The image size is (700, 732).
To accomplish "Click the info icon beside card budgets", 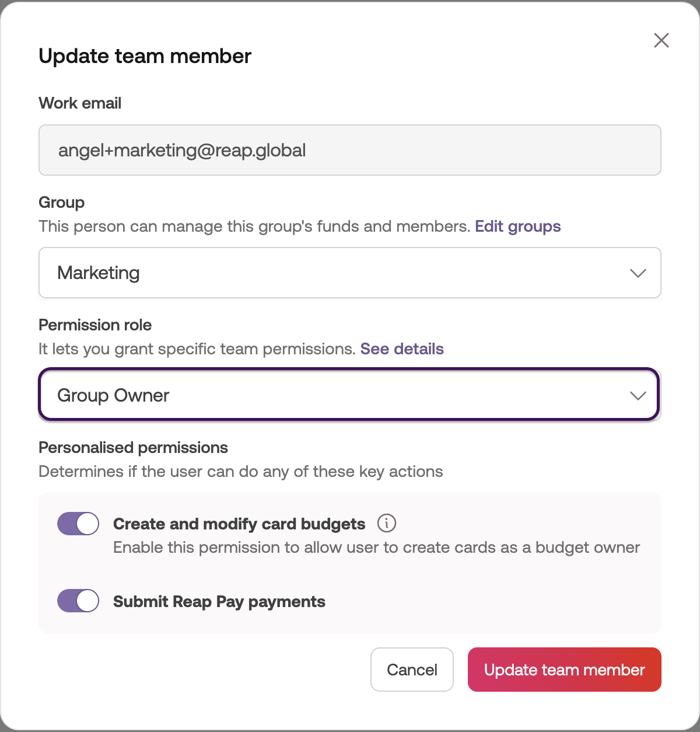I will (x=387, y=523).
